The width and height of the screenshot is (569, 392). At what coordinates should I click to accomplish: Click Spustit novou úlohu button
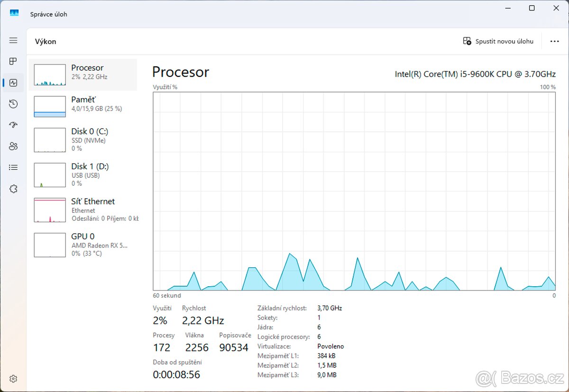[498, 41]
